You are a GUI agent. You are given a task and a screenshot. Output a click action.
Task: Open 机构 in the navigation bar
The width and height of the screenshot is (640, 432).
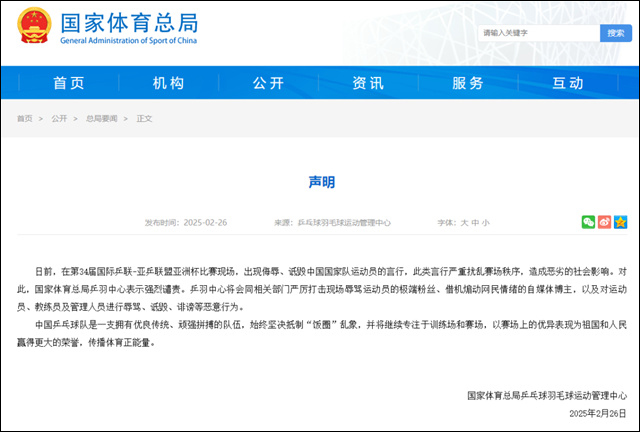[168, 83]
